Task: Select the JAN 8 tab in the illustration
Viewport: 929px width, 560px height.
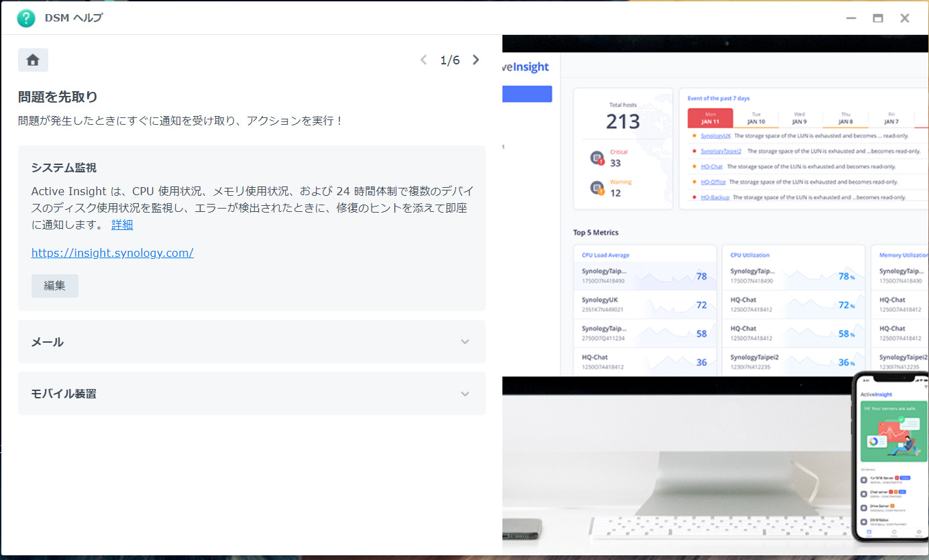Action: point(845,118)
